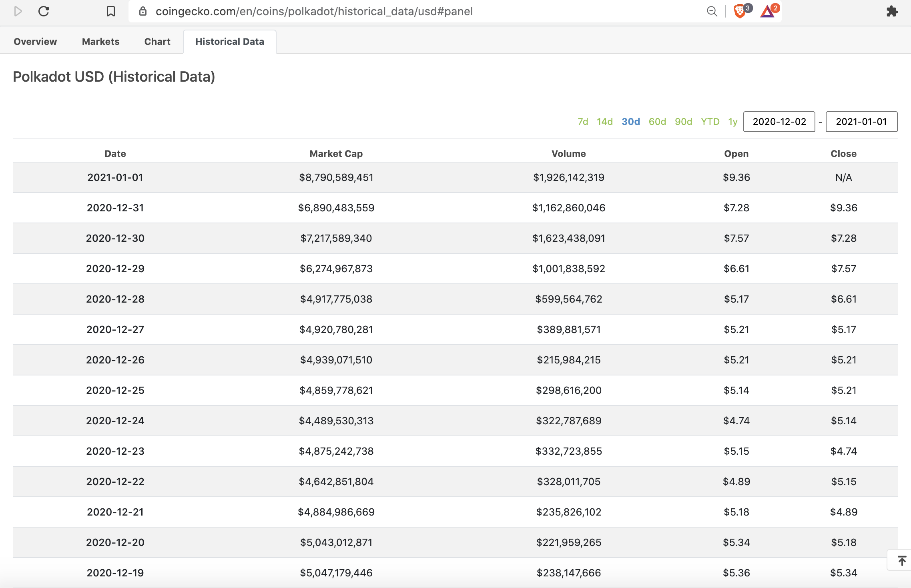This screenshot has width=911, height=588.
Task: Choose the 14d time range
Action: pos(604,122)
